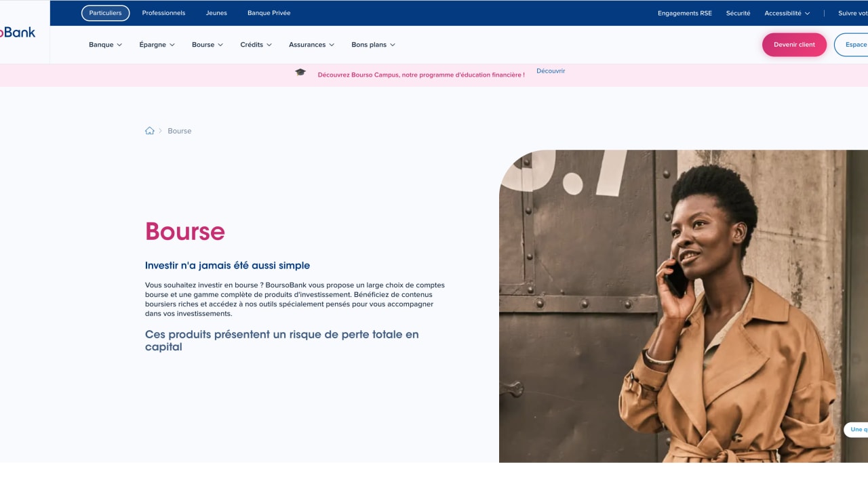
Task: Open the Sécurité page
Action: [738, 12]
